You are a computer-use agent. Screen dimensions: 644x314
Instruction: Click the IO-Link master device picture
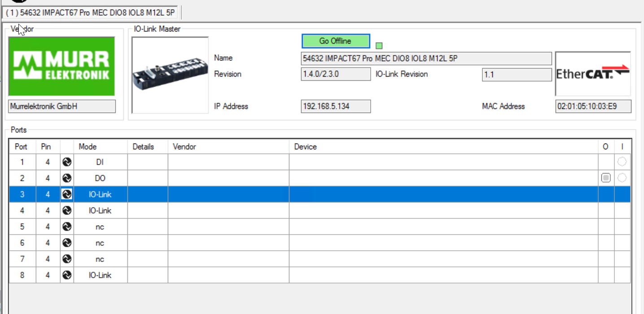(170, 75)
